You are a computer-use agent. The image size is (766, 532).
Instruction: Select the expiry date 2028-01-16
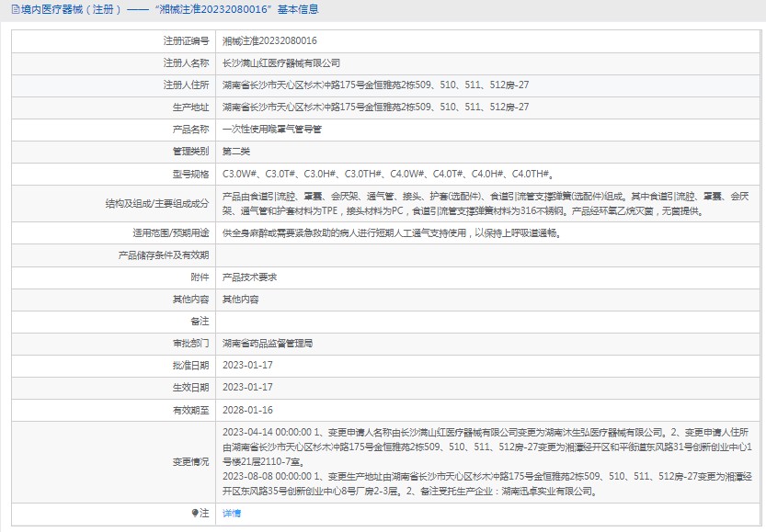tap(247, 410)
